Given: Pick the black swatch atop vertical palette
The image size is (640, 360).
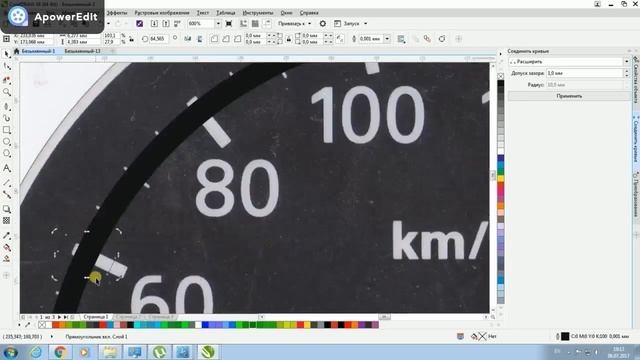Looking at the screenshot, I should (501, 84).
